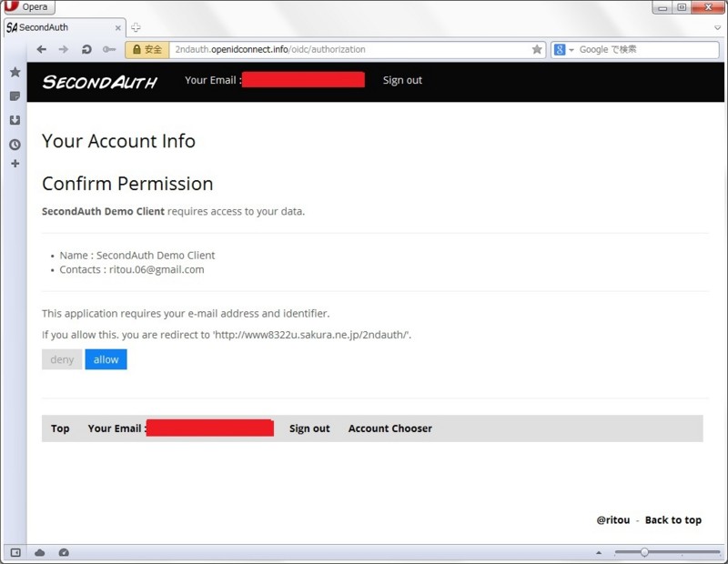Open the search engine dropdown next to Google icon
This screenshot has height=564, width=728.
[571, 50]
